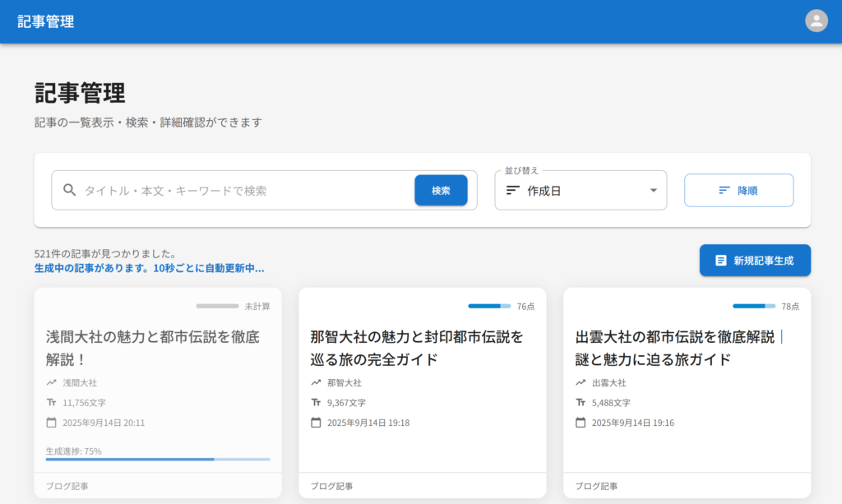Screen dimensions: 842x504
Task: Open the user account avatar menu
Action: pyautogui.click(x=816, y=21)
